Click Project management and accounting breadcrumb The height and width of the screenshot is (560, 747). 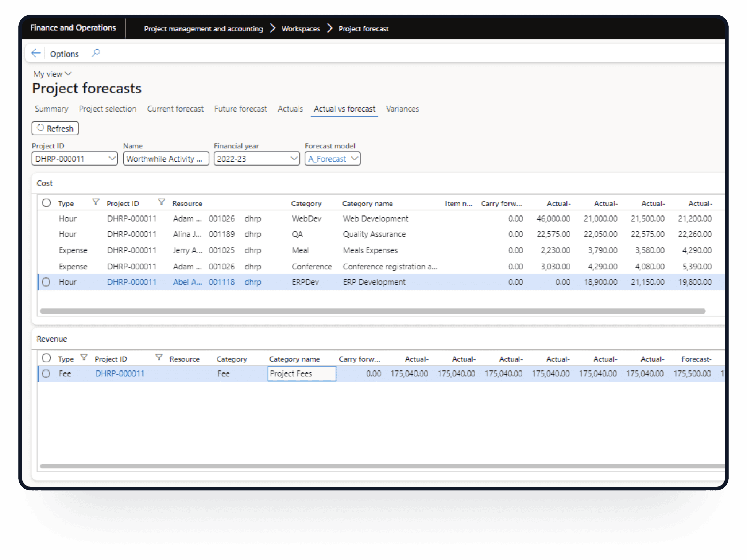[x=204, y=28]
